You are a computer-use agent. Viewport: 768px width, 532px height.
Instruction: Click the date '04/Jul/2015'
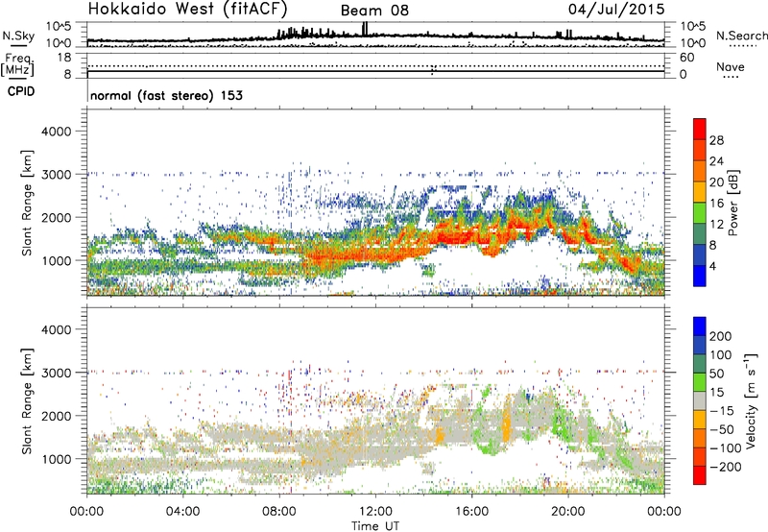click(x=616, y=9)
